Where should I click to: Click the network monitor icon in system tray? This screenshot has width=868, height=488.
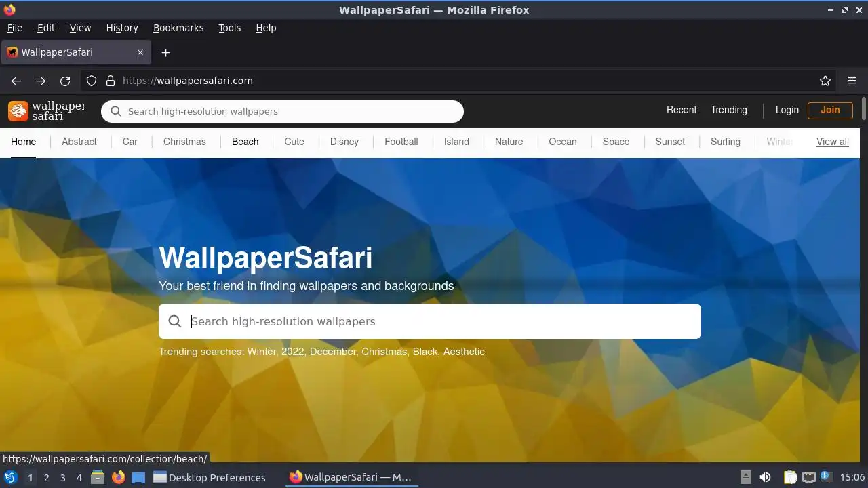tap(808, 477)
